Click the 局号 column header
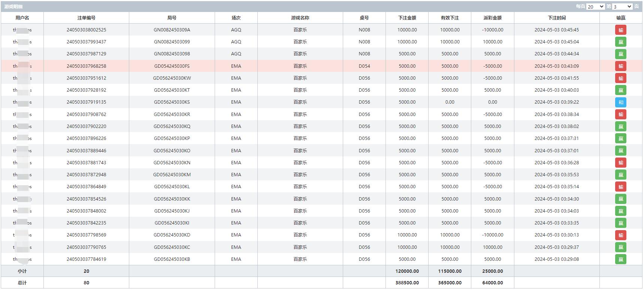This screenshot has height=290, width=644. pyautogui.click(x=172, y=18)
